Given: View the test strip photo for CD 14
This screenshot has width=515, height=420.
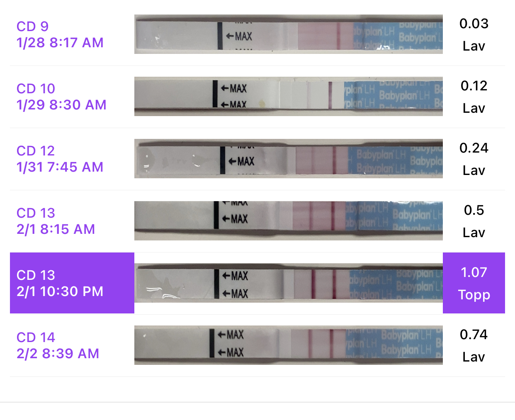Looking at the screenshot, I should [x=288, y=345].
